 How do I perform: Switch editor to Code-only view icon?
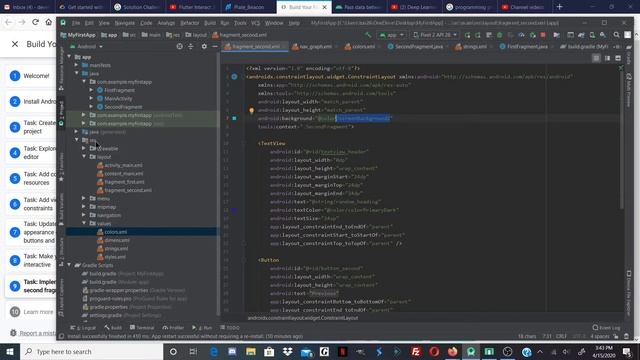click(x=596, y=58)
